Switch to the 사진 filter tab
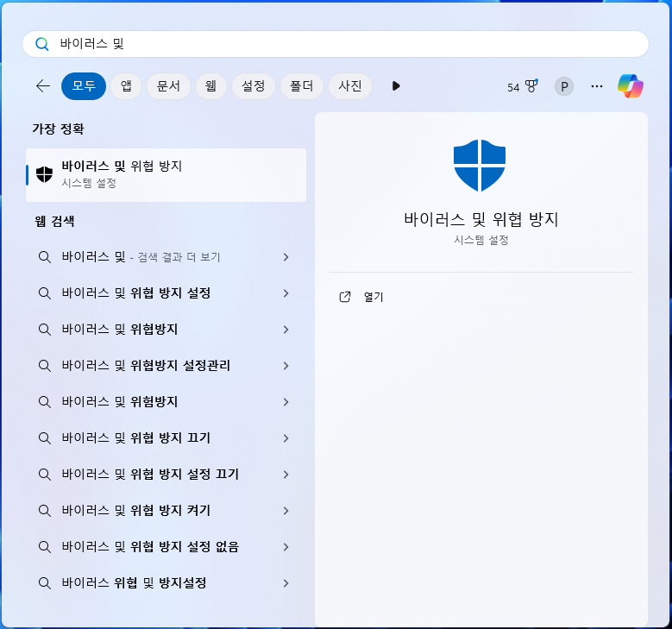This screenshot has width=672, height=629. pos(350,86)
